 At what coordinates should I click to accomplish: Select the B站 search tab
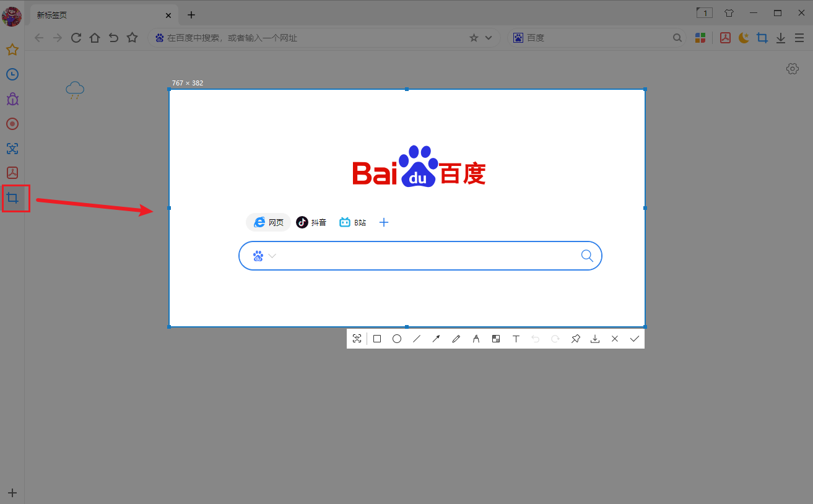click(353, 222)
